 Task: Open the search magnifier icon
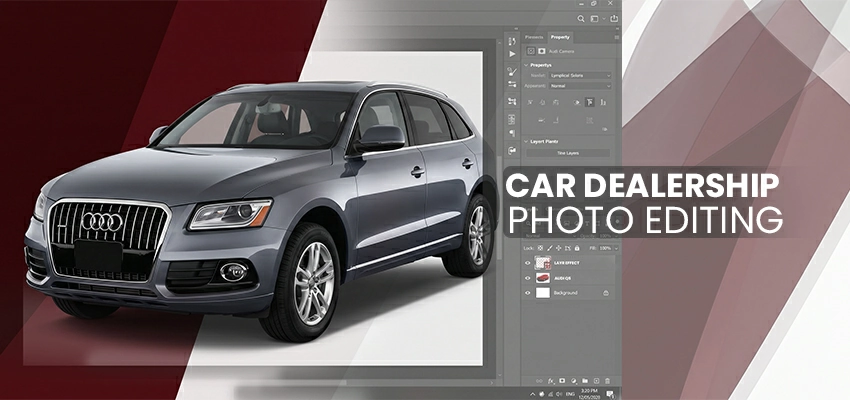(581, 19)
